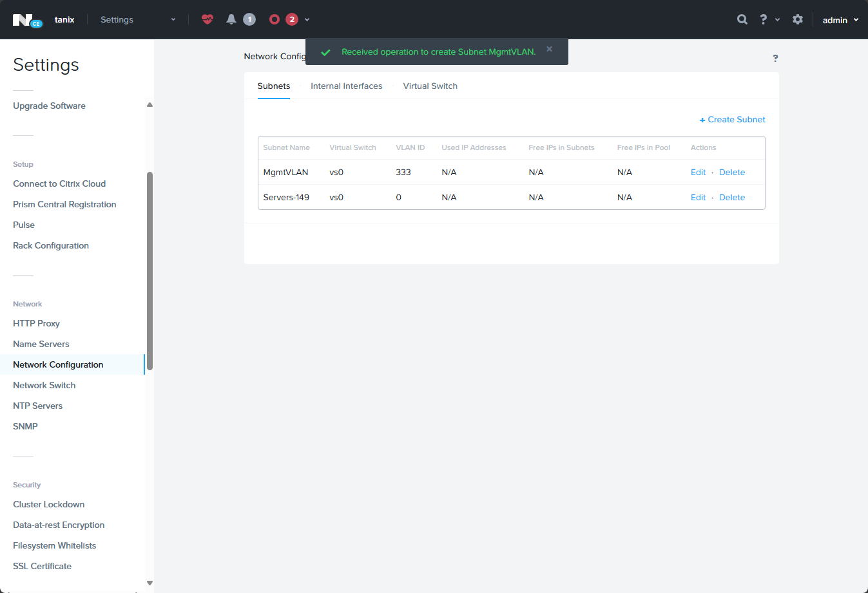Click the Subnet Name column header
Screen dimensions: 868x593
tap(287, 147)
